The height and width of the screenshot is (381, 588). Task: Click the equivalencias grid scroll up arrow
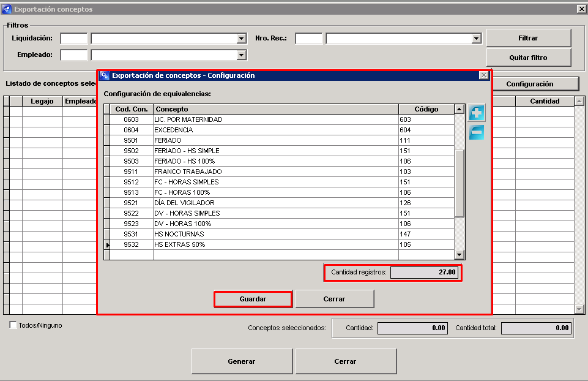460,109
